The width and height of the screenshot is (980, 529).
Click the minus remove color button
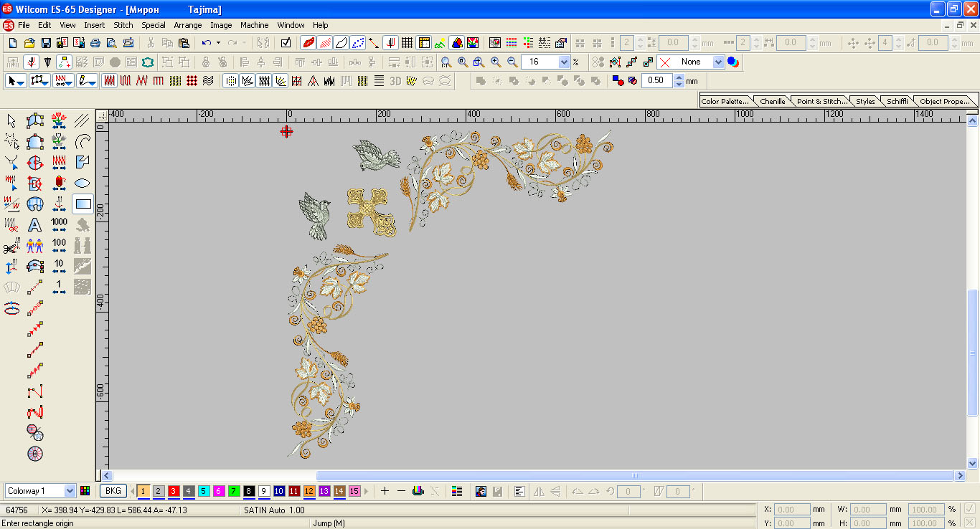tap(401, 491)
